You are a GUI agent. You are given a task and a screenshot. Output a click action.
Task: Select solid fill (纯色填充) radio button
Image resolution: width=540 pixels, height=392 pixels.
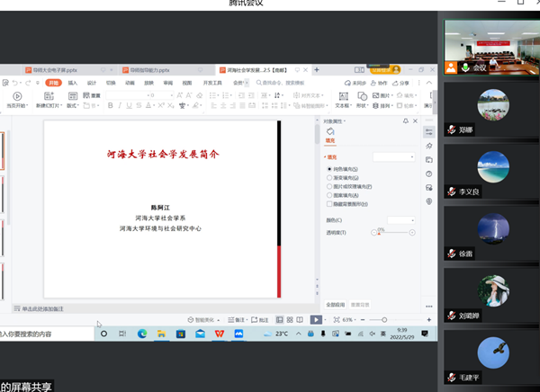pyautogui.click(x=329, y=169)
